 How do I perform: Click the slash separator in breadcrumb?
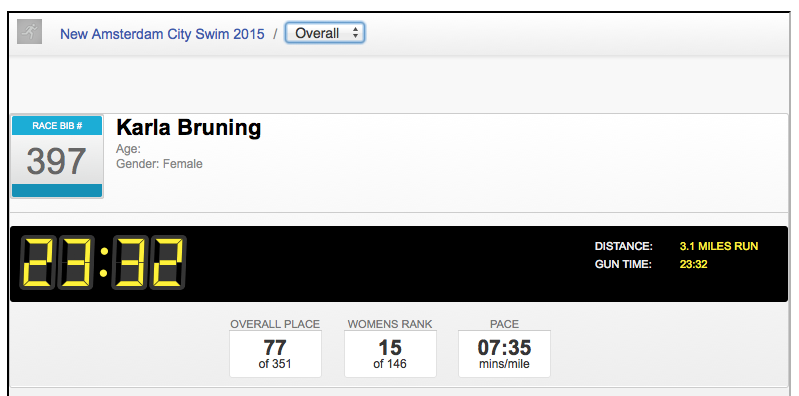click(275, 34)
